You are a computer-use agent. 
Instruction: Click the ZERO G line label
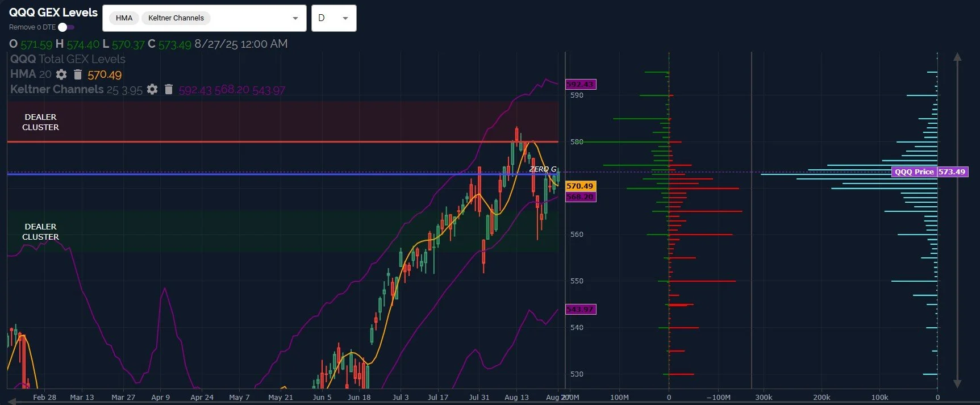pos(543,169)
